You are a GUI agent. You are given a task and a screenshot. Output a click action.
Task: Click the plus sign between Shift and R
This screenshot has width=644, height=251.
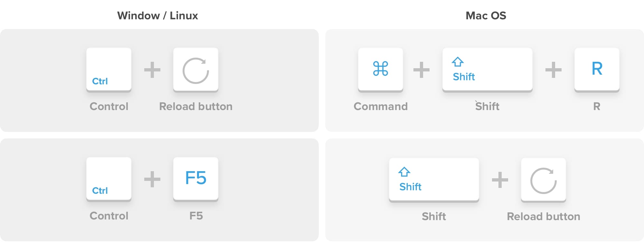coord(553,70)
